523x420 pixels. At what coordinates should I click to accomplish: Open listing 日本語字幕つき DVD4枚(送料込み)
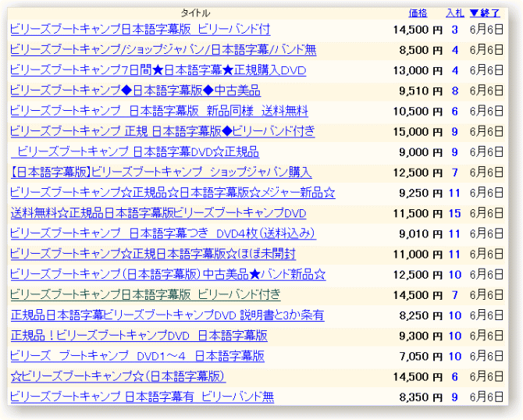point(163,233)
